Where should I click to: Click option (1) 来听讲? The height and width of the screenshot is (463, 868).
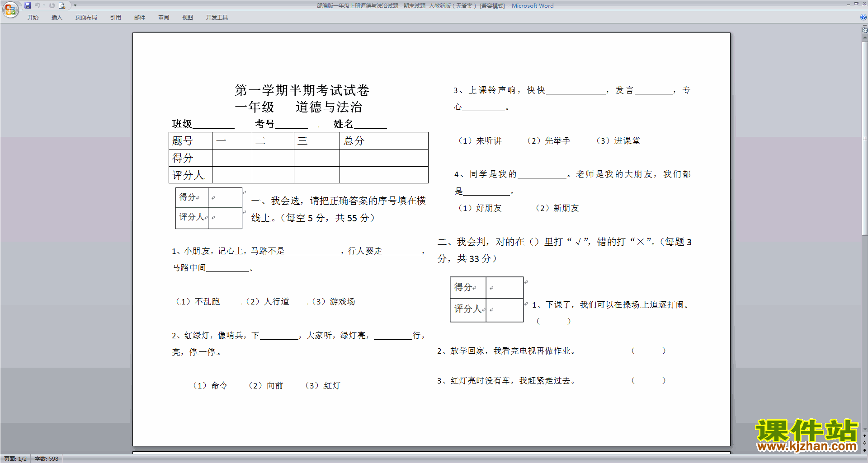pyautogui.click(x=480, y=141)
